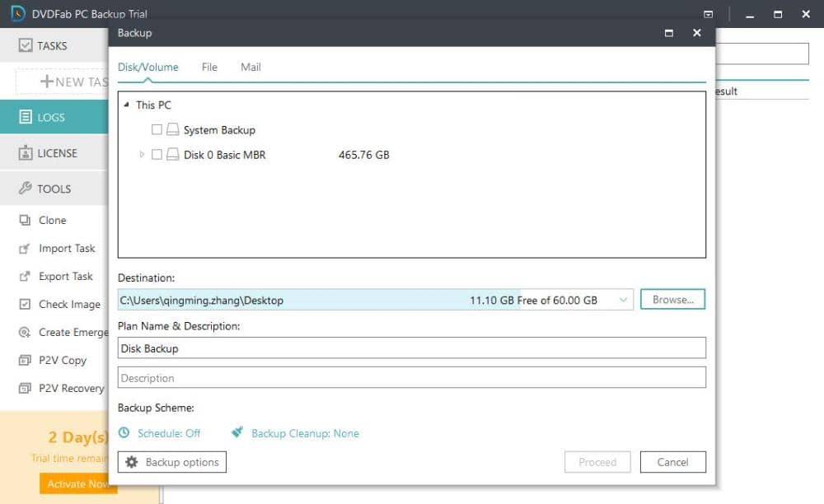Open the TASKS section in sidebar
This screenshot has height=504, width=824.
pyautogui.click(x=54, y=45)
